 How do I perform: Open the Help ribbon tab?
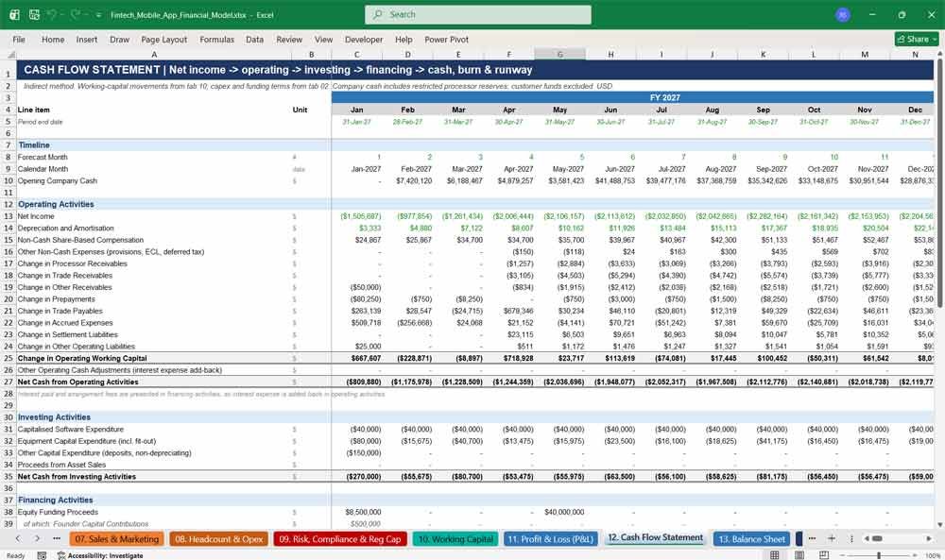tap(404, 39)
